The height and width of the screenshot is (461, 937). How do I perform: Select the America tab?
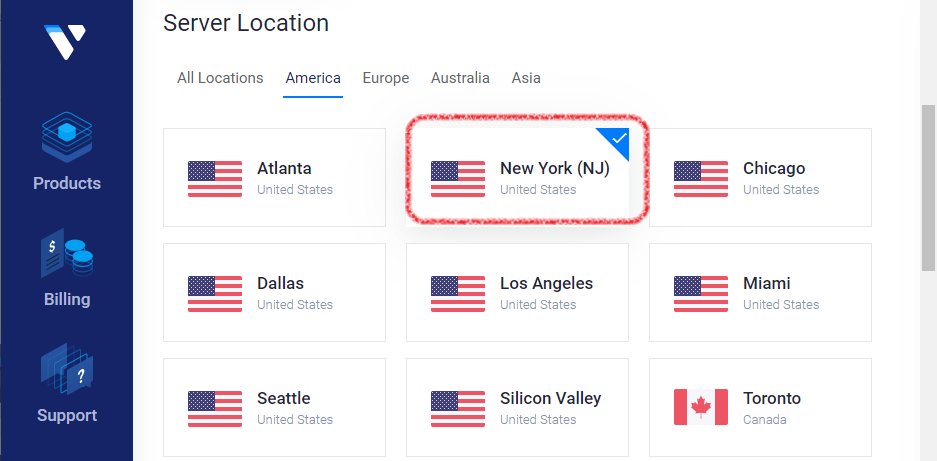(x=313, y=78)
